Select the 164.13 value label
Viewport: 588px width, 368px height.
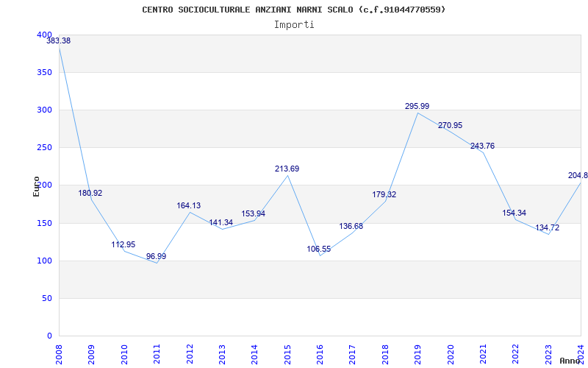189,206
